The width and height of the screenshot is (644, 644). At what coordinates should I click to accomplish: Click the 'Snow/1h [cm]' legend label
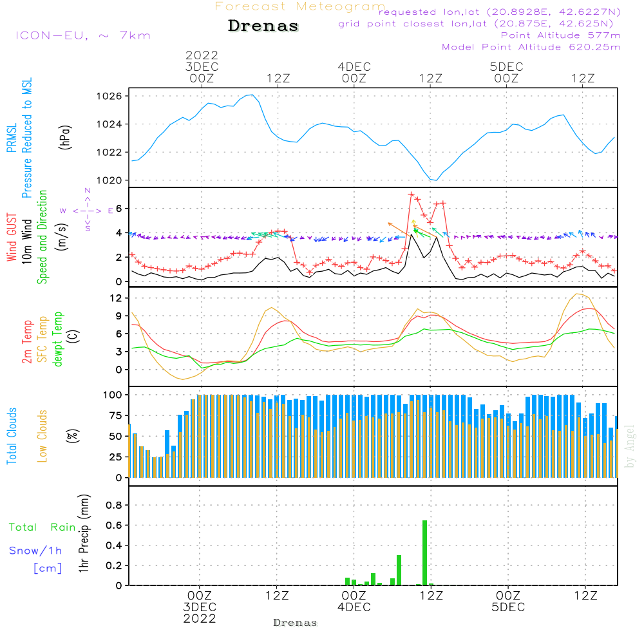point(36,559)
